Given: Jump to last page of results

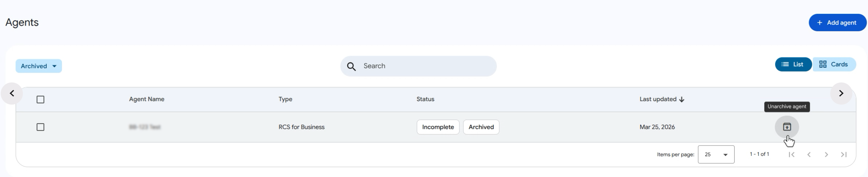Looking at the screenshot, I should pyautogui.click(x=844, y=154).
